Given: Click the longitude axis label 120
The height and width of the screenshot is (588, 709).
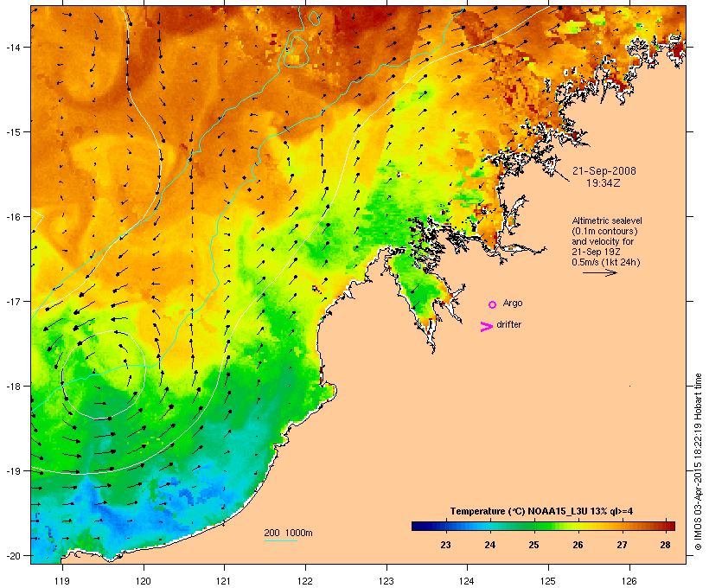Looking at the screenshot, I should click(144, 581).
